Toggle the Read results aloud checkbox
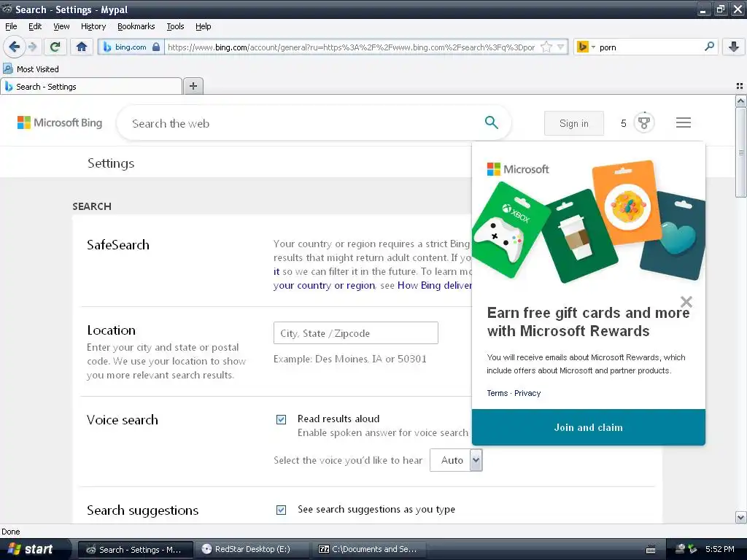 281,419
